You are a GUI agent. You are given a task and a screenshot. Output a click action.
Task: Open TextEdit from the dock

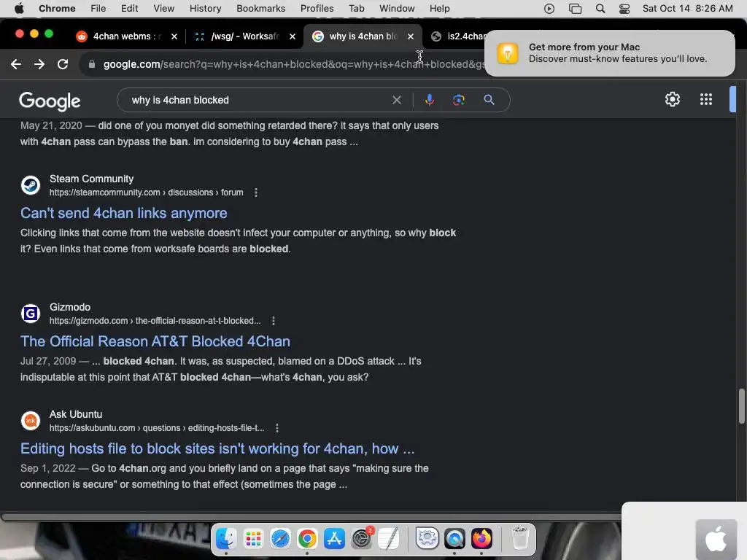click(389, 539)
